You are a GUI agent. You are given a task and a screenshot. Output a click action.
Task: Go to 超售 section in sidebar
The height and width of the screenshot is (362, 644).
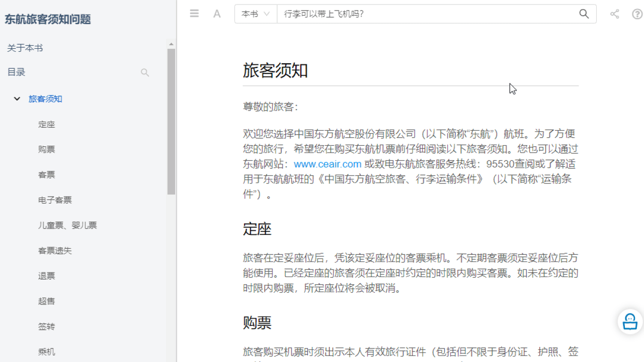[x=46, y=301]
